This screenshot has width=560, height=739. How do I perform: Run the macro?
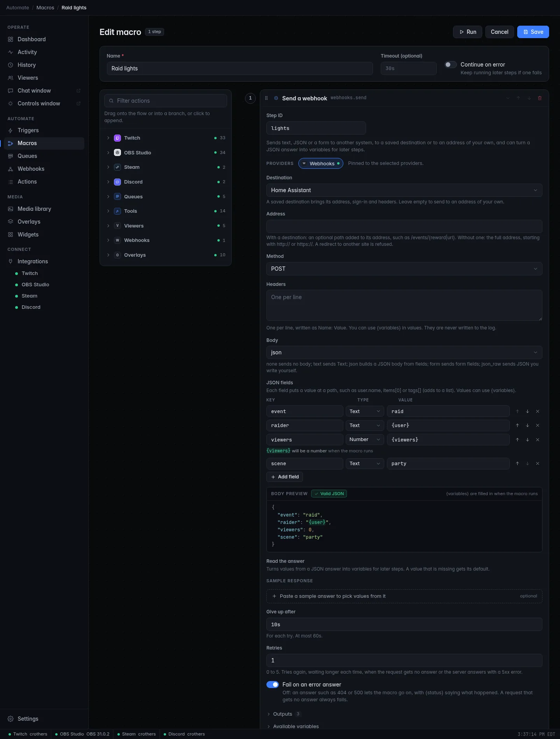pos(467,32)
